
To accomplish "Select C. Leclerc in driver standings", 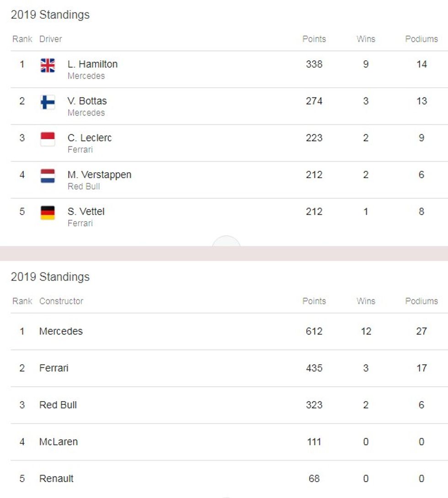I will tap(89, 138).
